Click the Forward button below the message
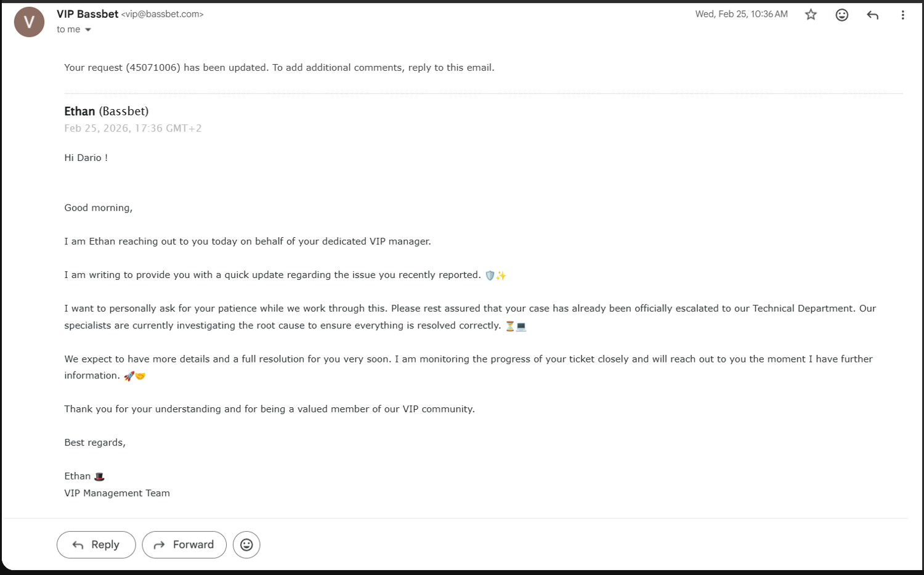 pos(184,545)
